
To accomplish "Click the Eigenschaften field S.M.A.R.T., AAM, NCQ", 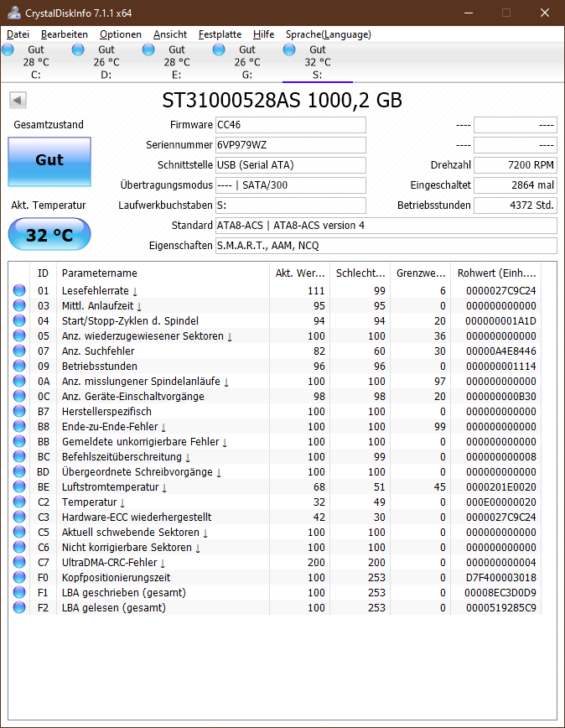I will click(x=386, y=246).
